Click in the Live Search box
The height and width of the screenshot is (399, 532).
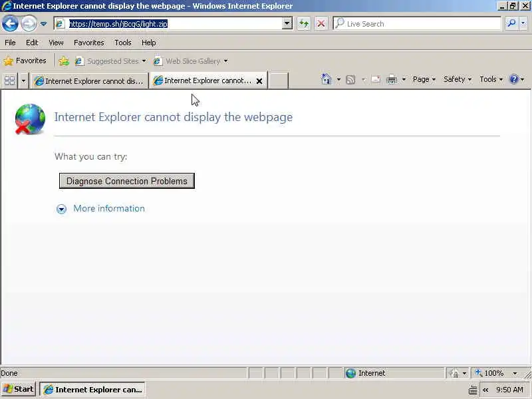coord(417,24)
